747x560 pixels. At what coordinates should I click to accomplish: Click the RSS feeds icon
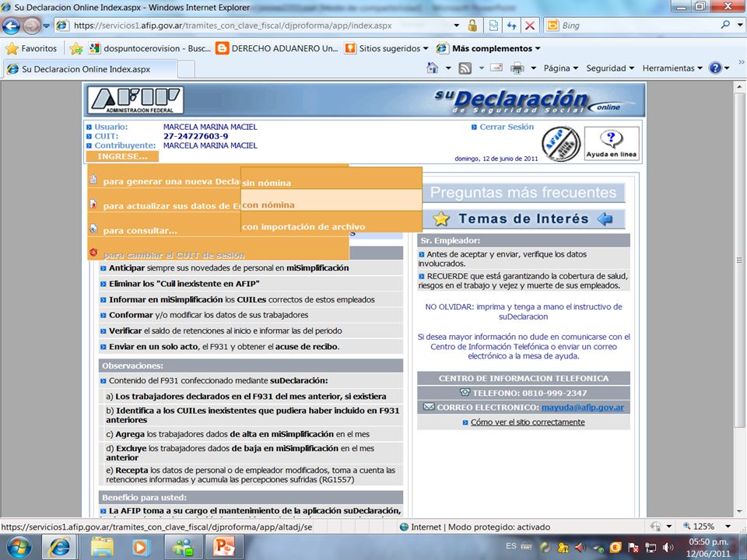click(x=465, y=68)
